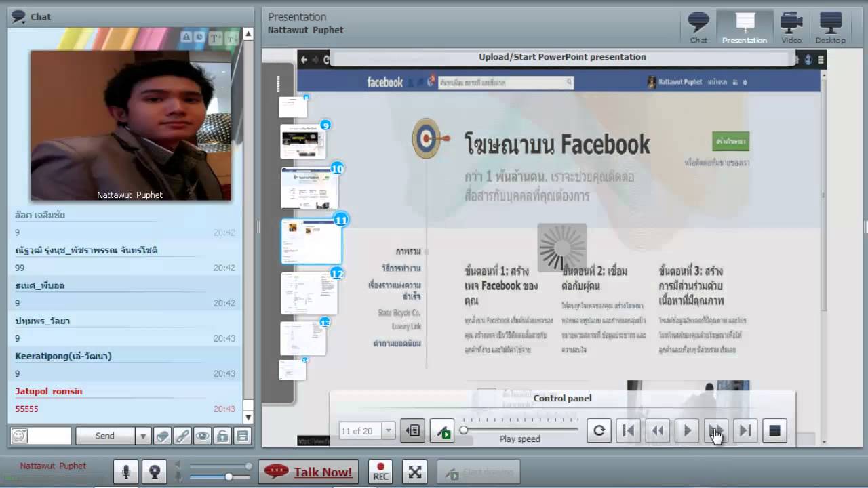Switch to the Presentation view tab
The image size is (868, 488).
coord(745,28)
